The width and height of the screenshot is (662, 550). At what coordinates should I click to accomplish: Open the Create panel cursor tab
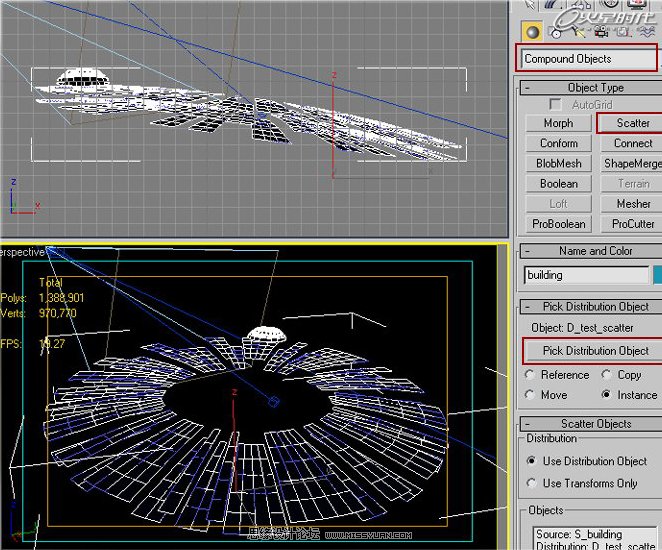tap(530, 4)
